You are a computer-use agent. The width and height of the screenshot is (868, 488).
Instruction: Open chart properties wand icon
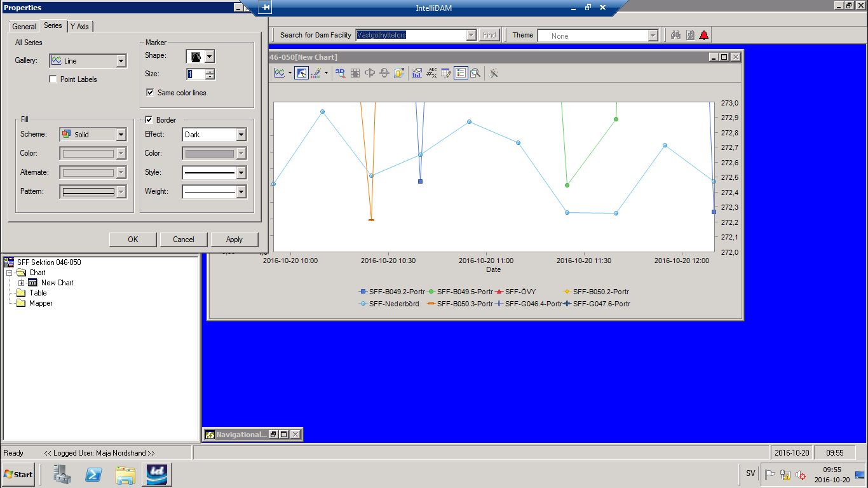pyautogui.click(x=494, y=73)
